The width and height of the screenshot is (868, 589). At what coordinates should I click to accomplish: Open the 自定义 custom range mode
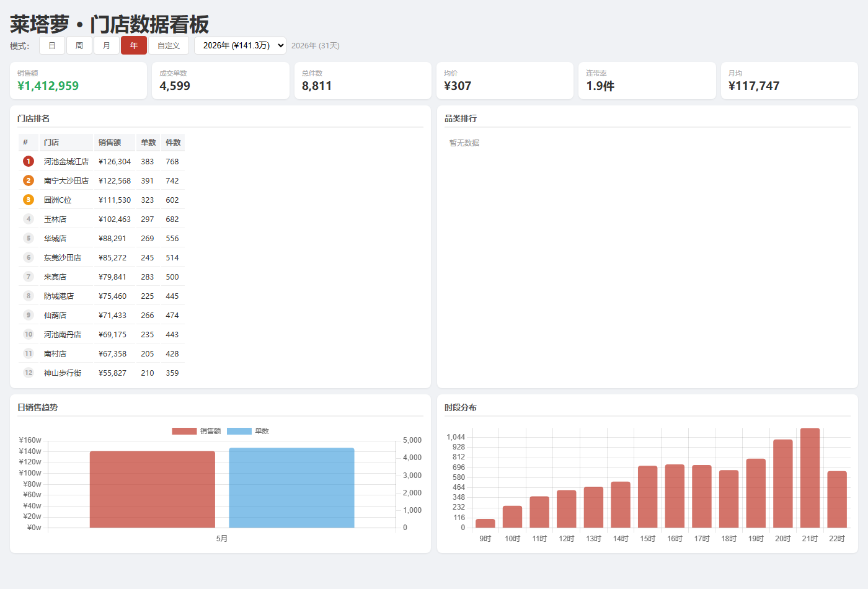pyautogui.click(x=169, y=45)
